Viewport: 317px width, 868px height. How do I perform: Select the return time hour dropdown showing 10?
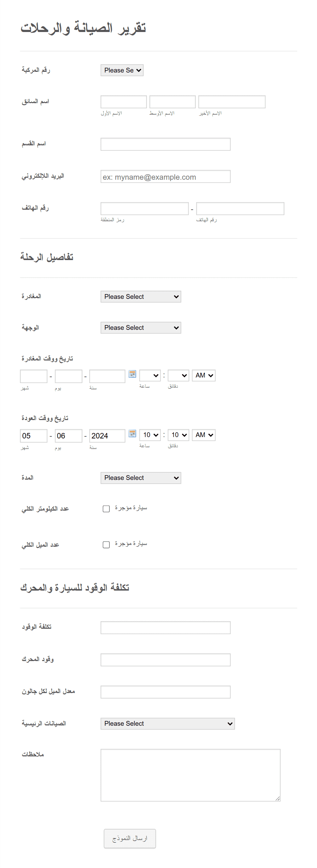pyautogui.click(x=150, y=435)
